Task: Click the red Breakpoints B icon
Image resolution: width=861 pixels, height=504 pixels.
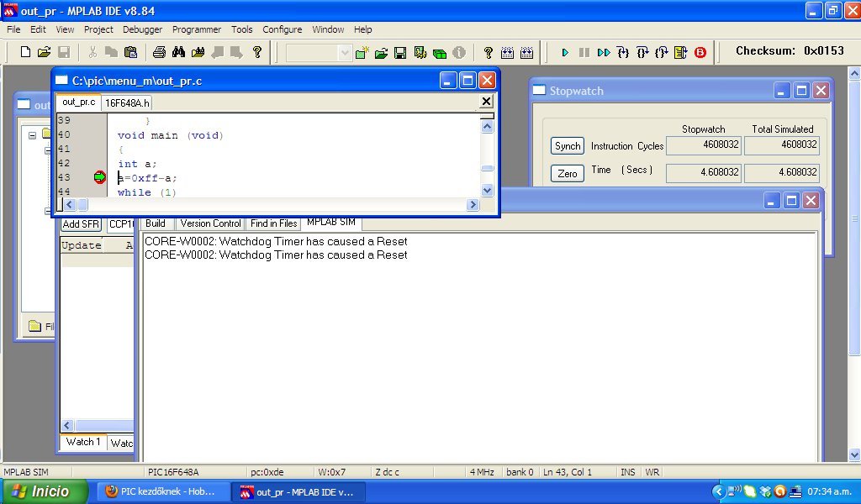Action: pos(700,53)
